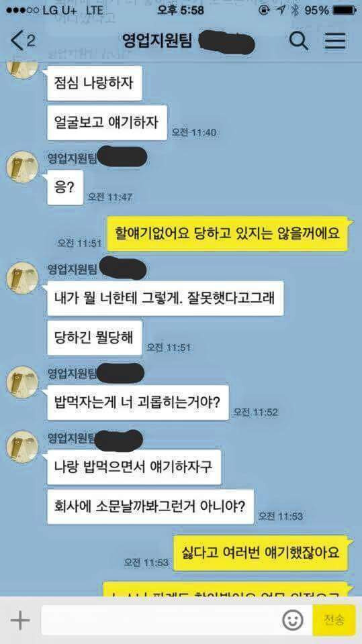Open the emoticon smiley picker
Screen dimensions: 362x644
[x=292, y=619]
